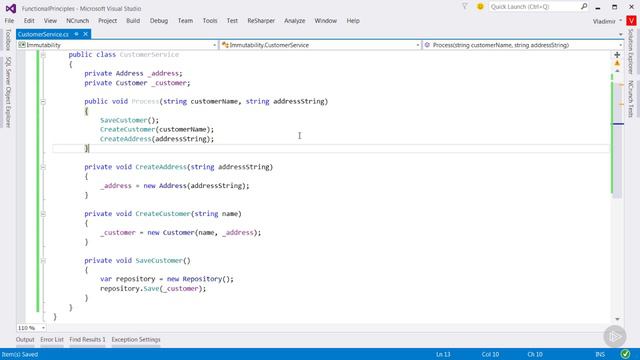
Task: Collapse the CustomerService class region
Action: tap(43, 55)
